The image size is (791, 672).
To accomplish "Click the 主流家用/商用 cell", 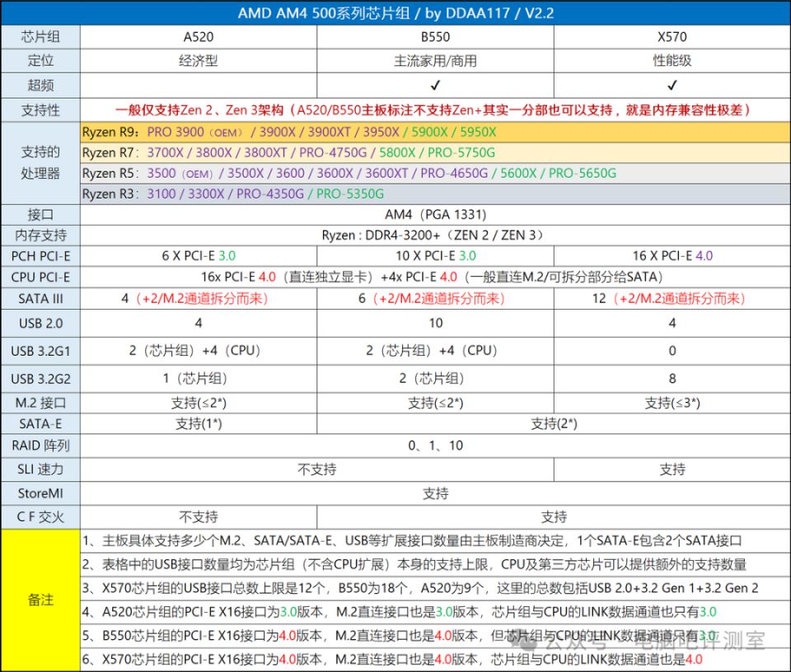I will pos(435,61).
